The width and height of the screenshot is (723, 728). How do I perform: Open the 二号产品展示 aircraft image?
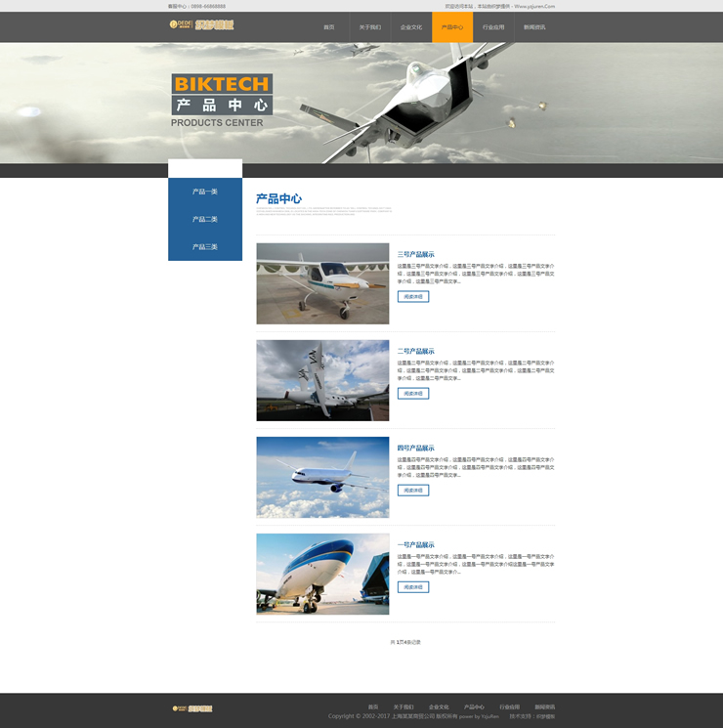pos(322,380)
